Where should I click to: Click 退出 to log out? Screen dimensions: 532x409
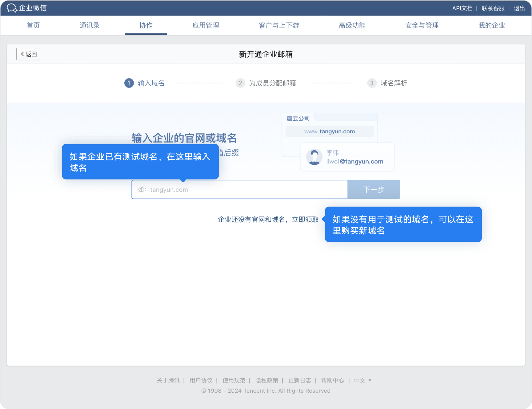pyautogui.click(x=519, y=8)
